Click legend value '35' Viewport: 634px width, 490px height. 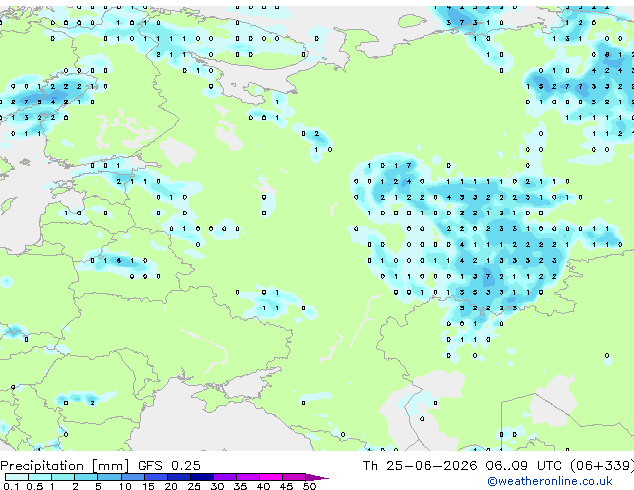click(240, 486)
